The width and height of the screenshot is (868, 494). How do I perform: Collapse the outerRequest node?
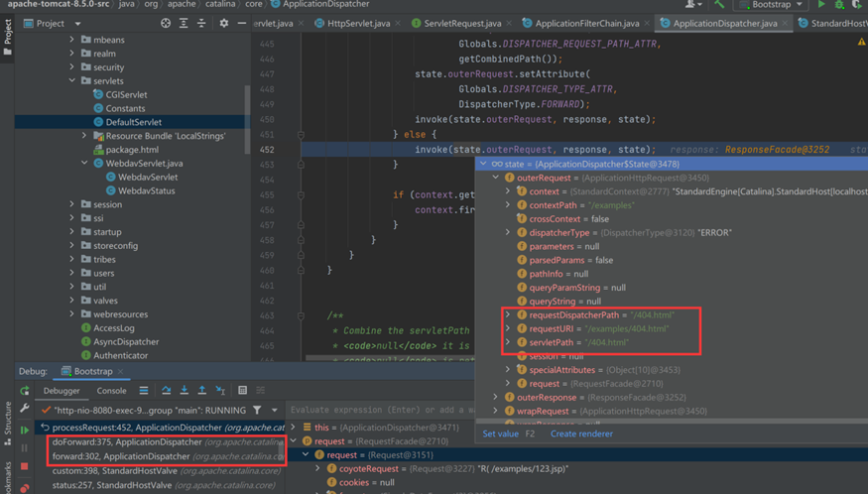pyautogui.click(x=495, y=178)
